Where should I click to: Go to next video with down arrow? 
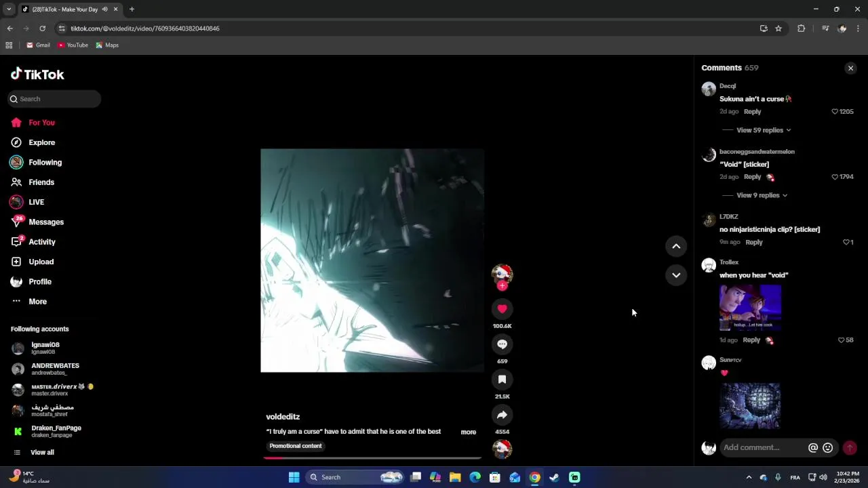(676, 275)
